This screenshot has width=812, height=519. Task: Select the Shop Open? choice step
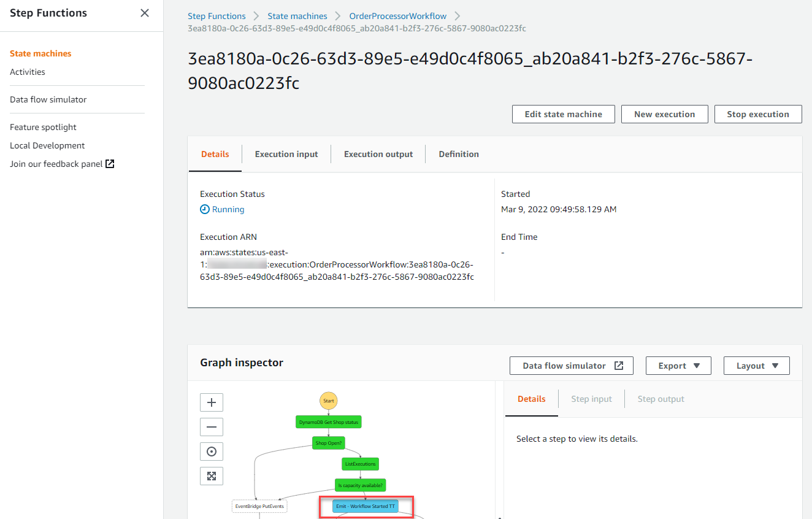(x=329, y=442)
